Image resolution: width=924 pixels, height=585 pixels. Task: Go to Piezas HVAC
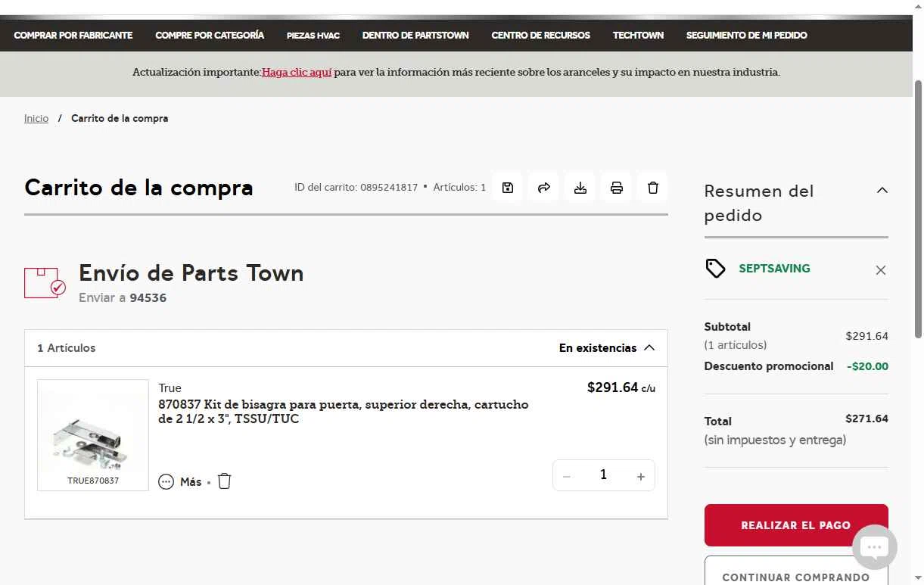[x=313, y=35]
